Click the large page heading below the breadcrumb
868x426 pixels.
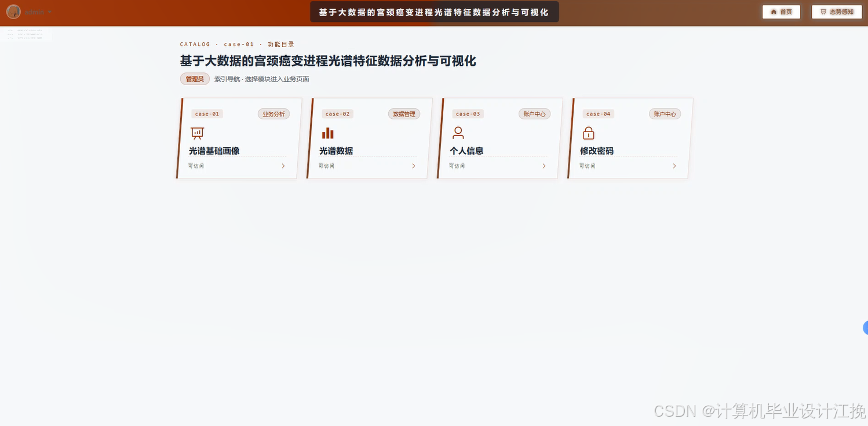tap(328, 61)
